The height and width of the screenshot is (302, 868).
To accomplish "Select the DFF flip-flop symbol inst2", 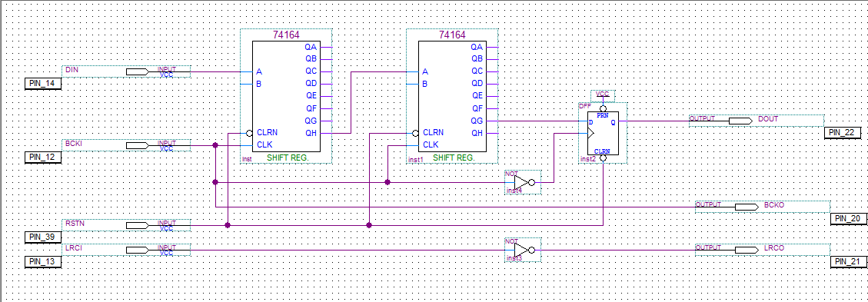I will click(603, 133).
